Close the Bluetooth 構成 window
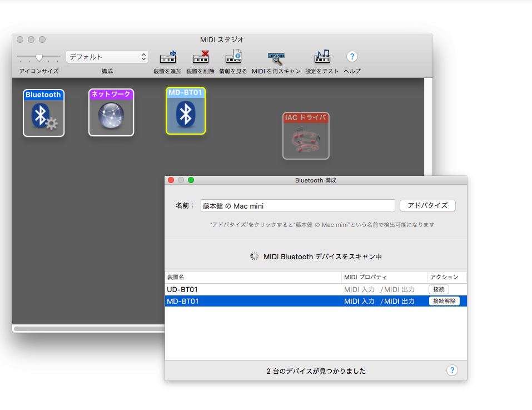 (171, 180)
